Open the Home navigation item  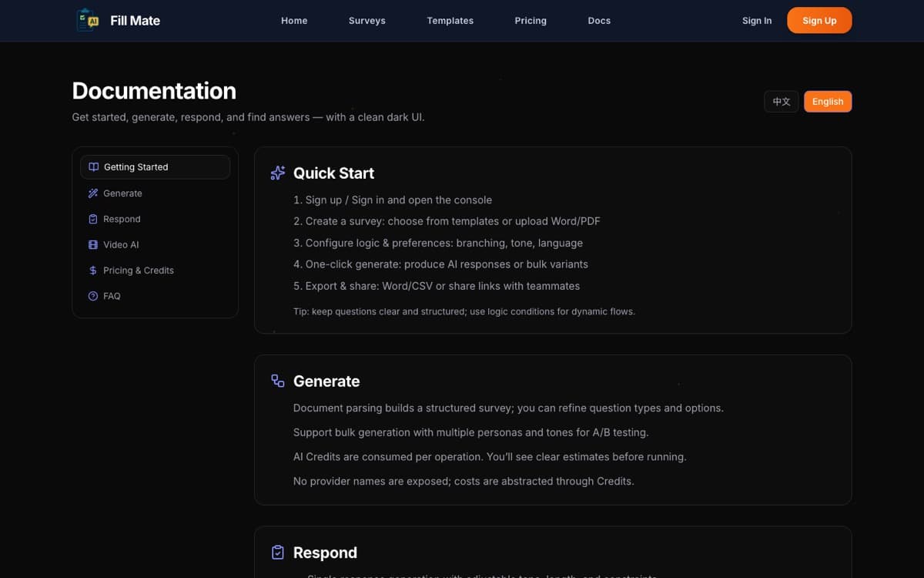(x=294, y=21)
